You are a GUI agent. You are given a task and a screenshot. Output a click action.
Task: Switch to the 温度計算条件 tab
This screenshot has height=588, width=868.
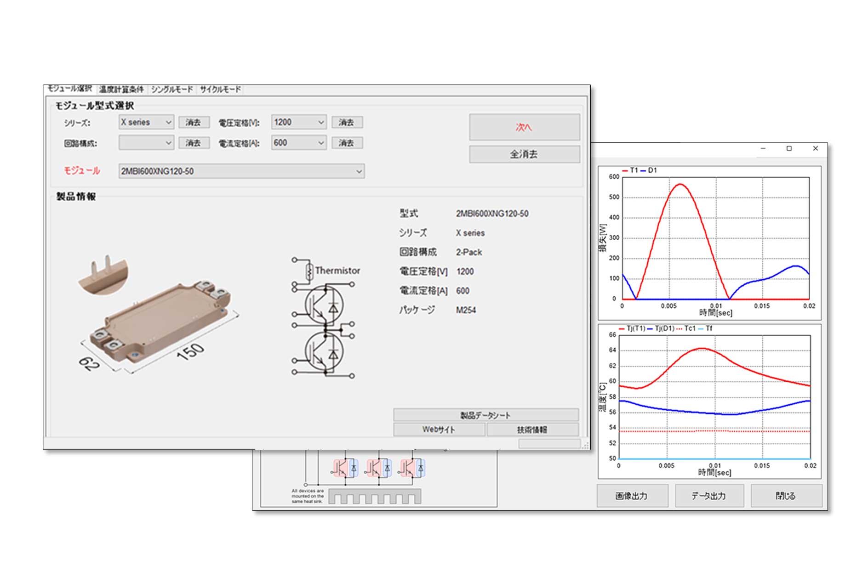[x=121, y=89]
